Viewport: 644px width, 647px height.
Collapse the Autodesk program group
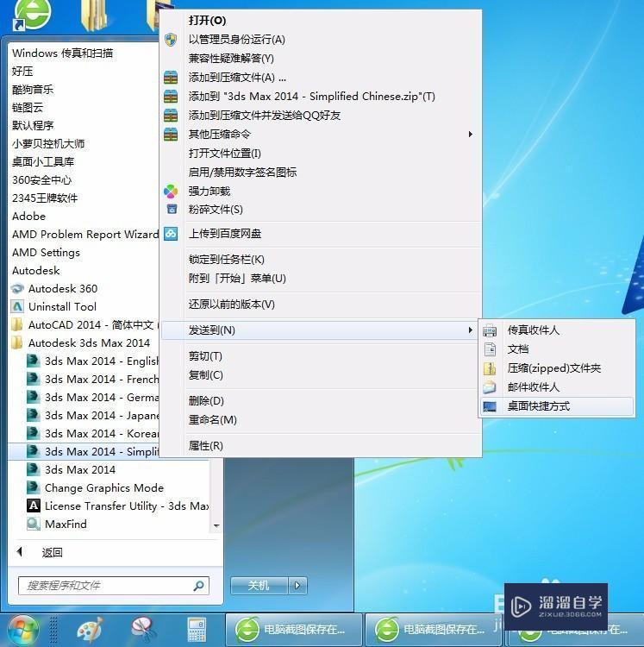36,271
